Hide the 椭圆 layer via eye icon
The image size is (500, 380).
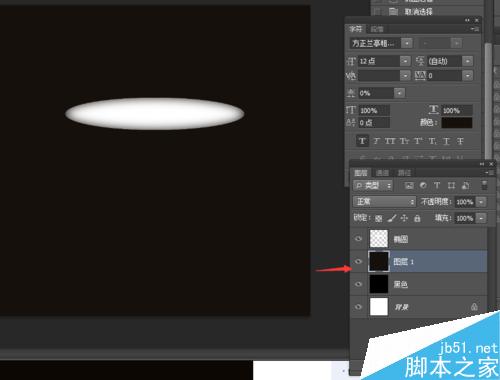tap(359, 239)
